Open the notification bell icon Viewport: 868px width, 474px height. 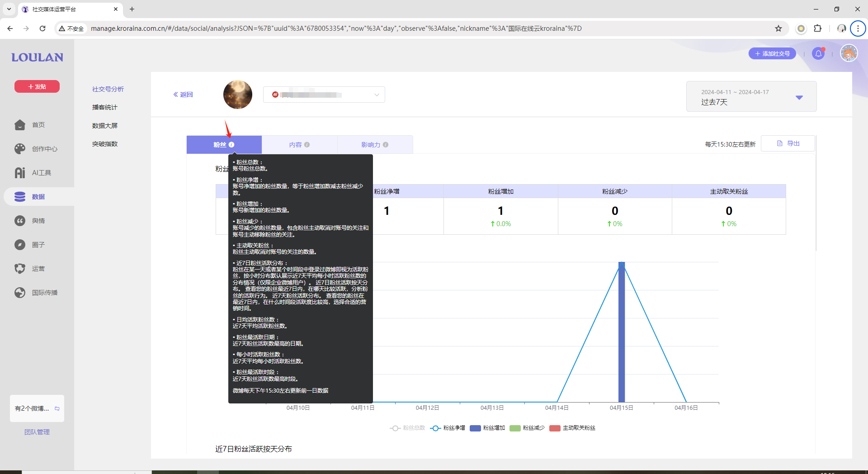point(818,54)
